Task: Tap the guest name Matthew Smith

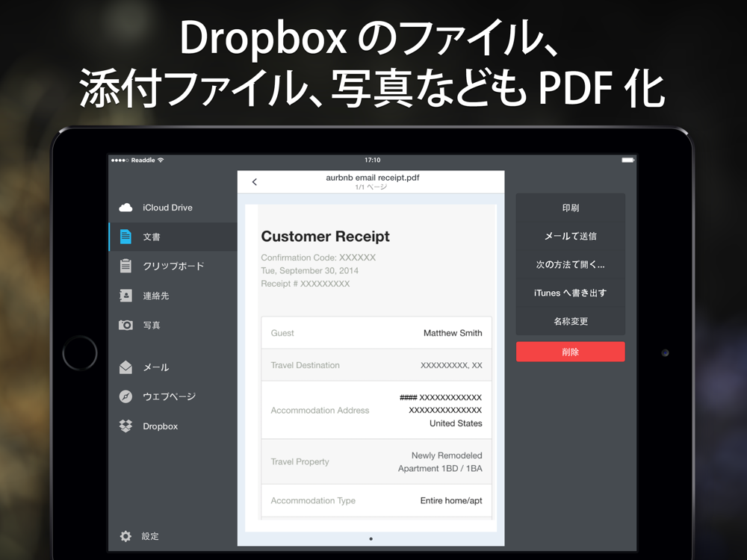Action: [x=453, y=333]
